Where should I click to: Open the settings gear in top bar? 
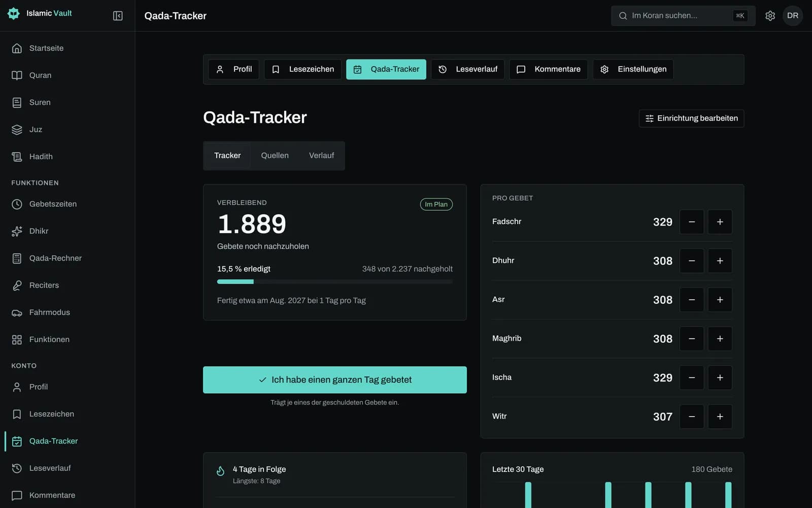(x=770, y=16)
